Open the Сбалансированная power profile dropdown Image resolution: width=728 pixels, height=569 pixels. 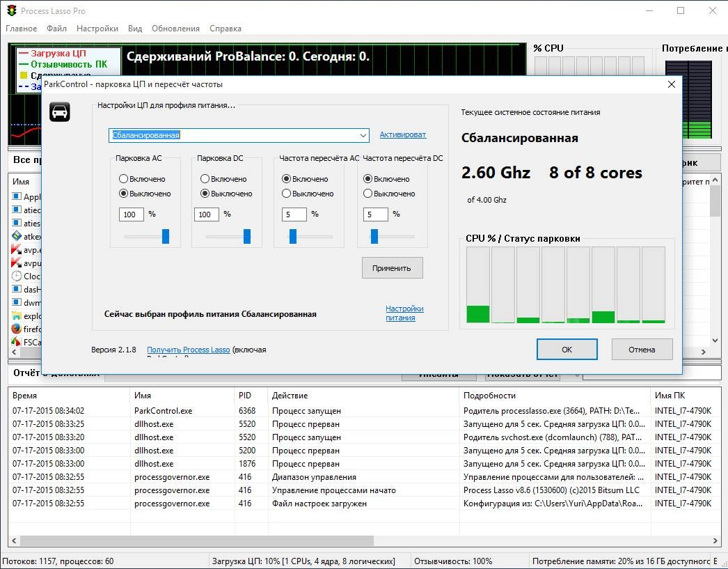[239, 135]
